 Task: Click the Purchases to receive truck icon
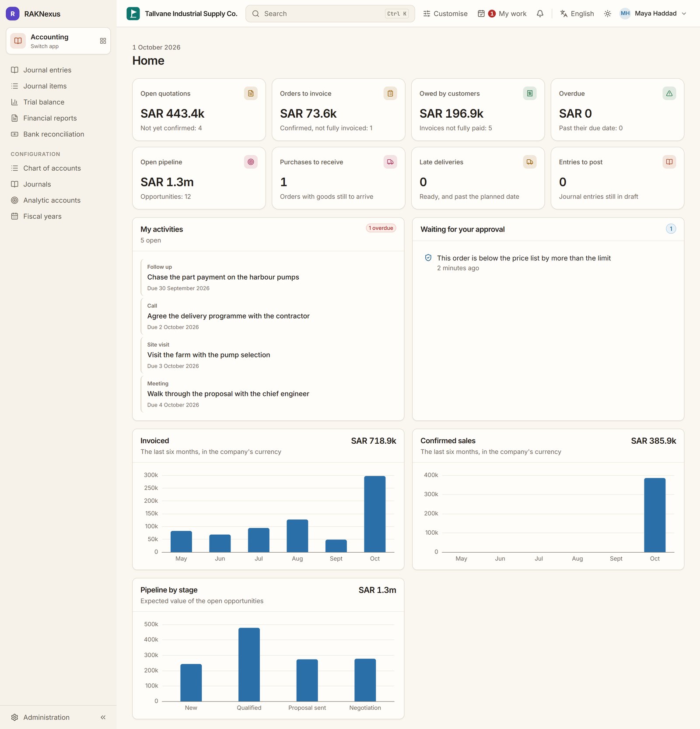390,162
